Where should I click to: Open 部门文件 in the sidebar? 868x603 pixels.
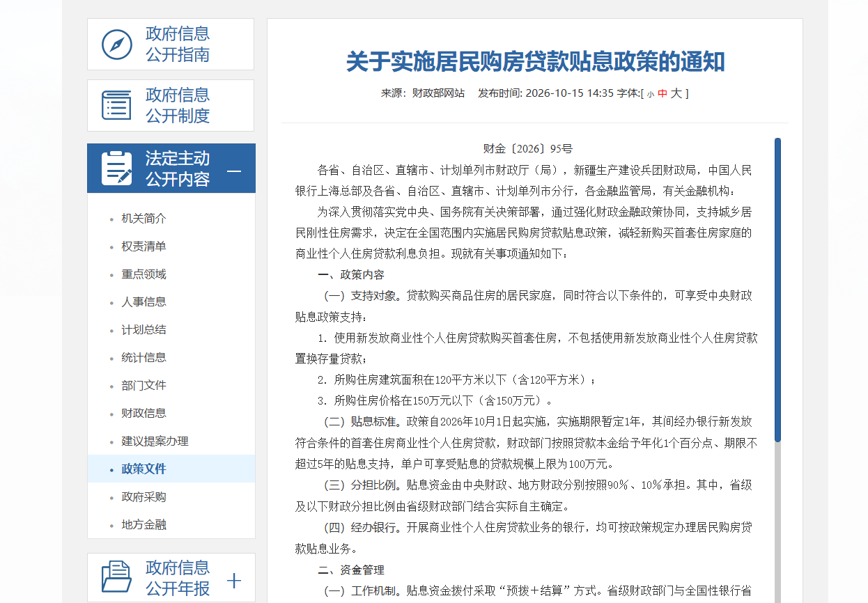(x=144, y=386)
